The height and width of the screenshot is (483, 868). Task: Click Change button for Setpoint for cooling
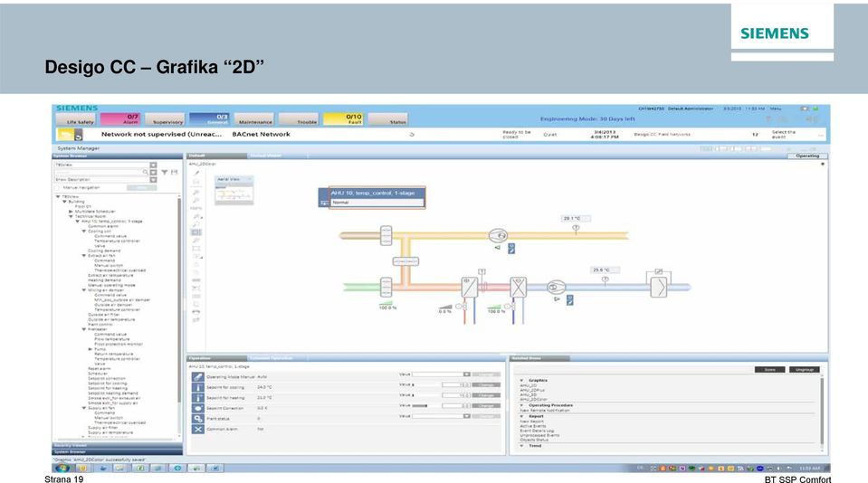point(486,385)
